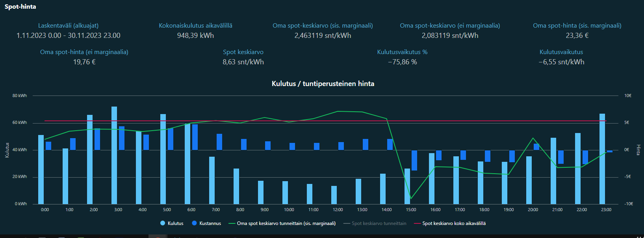
Task: Select the tallest consumption bar at 3:00
Action: (x=114, y=155)
